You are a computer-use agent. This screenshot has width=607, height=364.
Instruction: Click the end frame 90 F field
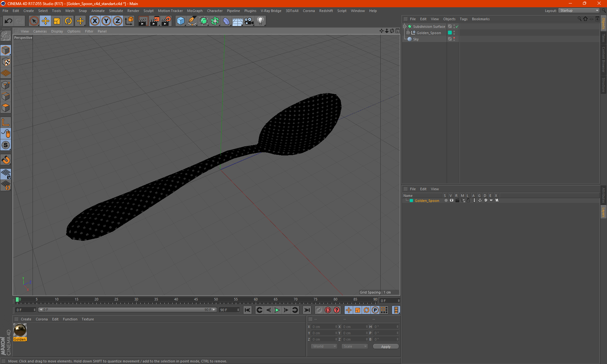(229, 310)
